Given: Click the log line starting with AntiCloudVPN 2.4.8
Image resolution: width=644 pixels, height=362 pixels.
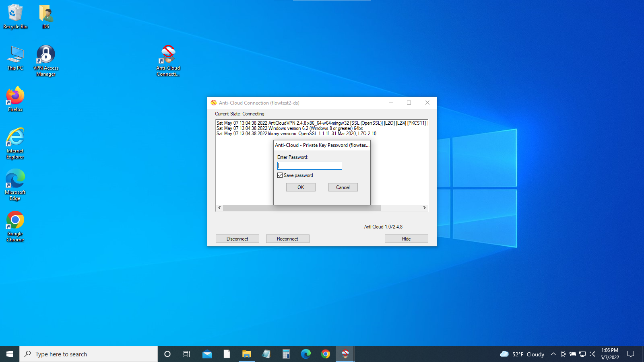Looking at the screenshot, I should tap(321, 123).
